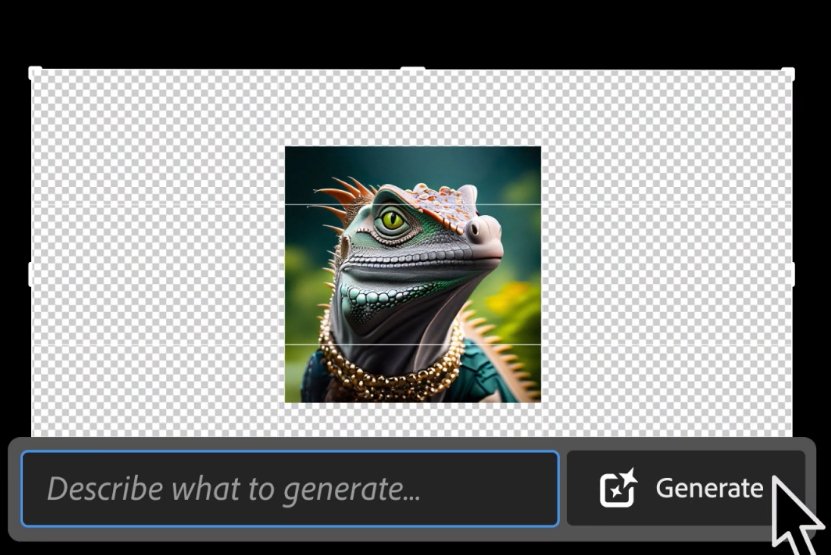Click the generative sparkle icon beside Generate
Screen dimensions: 831x555
click(x=618, y=488)
